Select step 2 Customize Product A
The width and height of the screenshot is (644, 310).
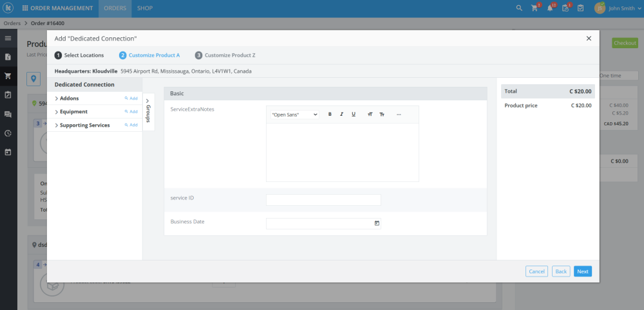pos(149,55)
